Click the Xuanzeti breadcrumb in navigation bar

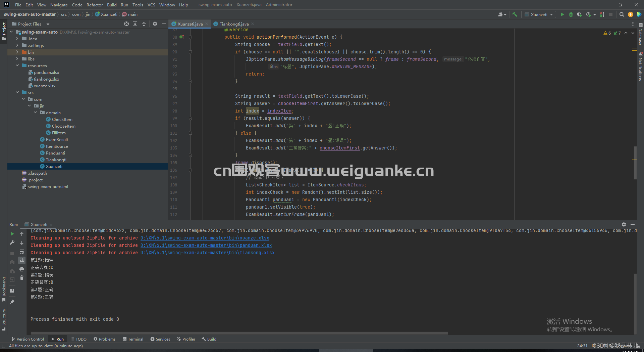106,14
